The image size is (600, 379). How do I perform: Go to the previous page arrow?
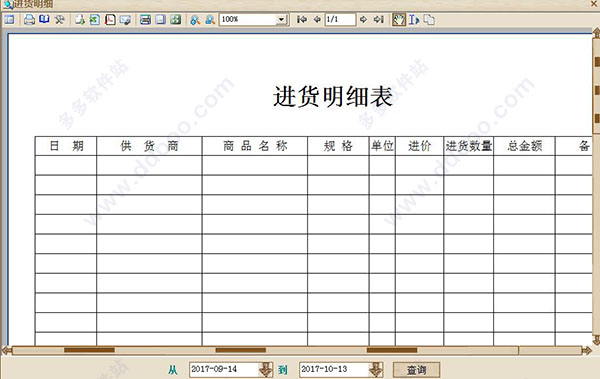317,19
